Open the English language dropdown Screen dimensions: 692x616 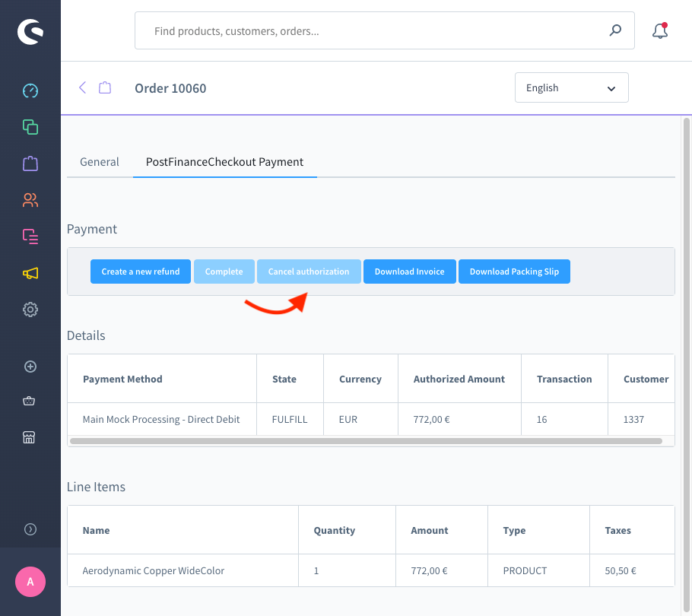(571, 88)
